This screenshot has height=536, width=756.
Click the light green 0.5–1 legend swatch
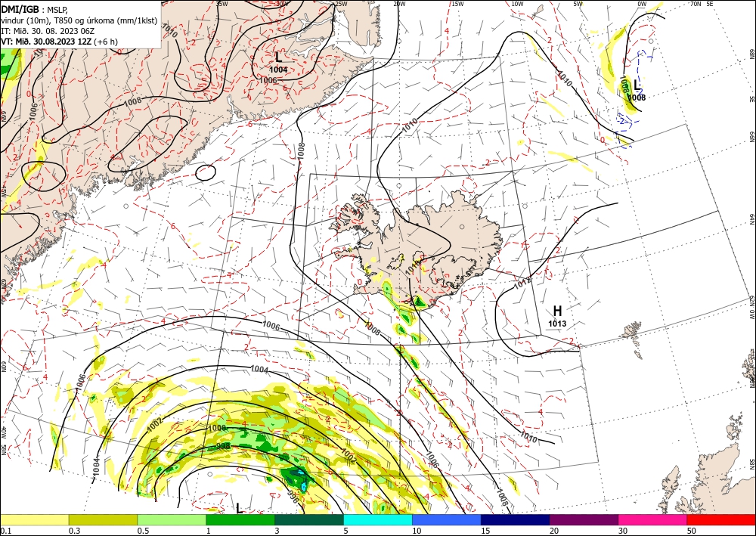pyautogui.click(x=172, y=519)
